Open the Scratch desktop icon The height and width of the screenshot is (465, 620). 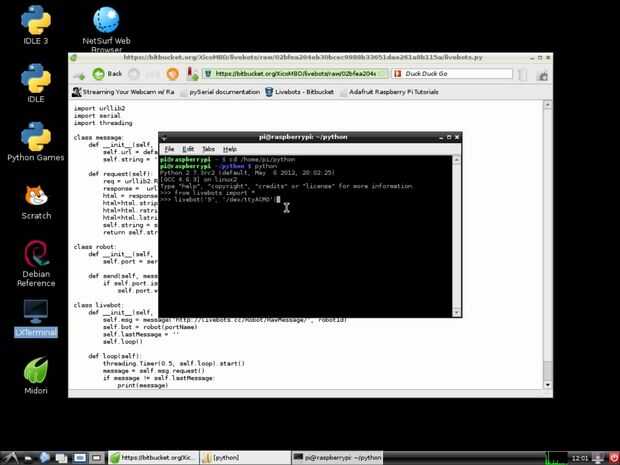point(36,202)
